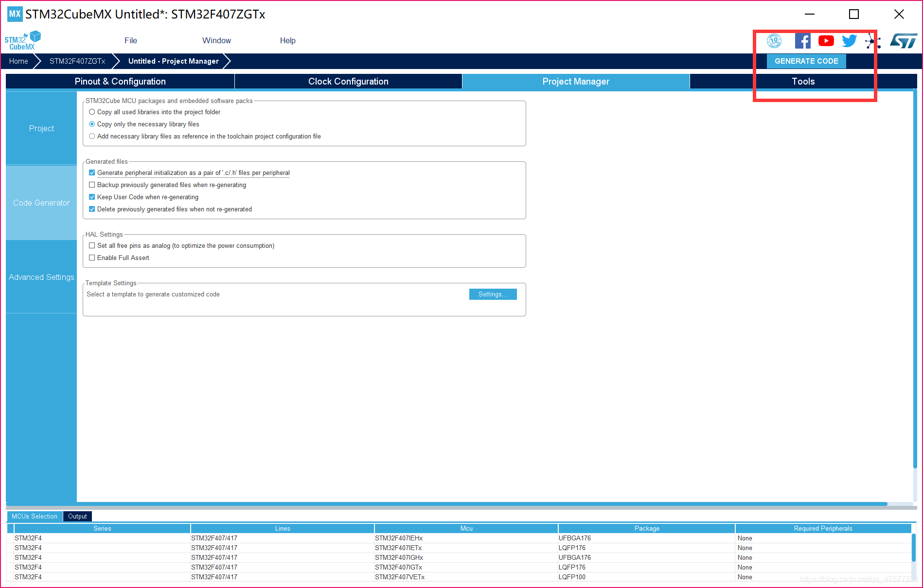Image resolution: width=923 pixels, height=588 pixels.
Task: Click STM32F407ZGTx breadcrumb
Action: 77,61
